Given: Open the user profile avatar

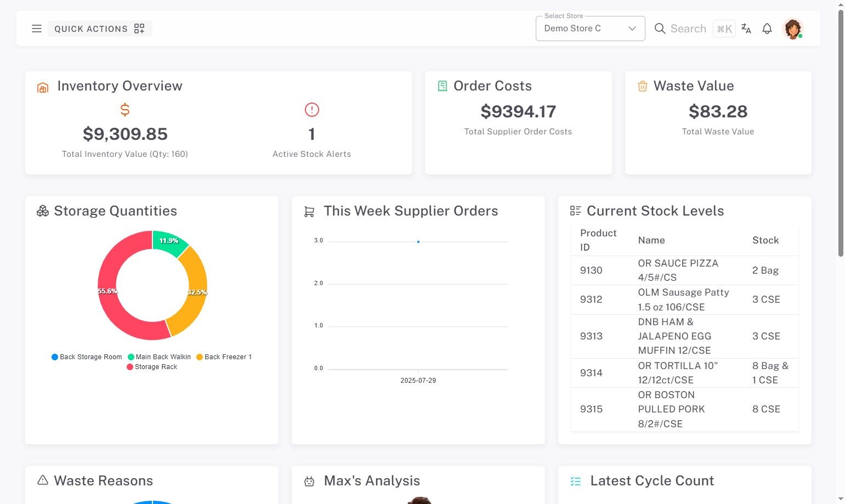Looking at the screenshot, I should point(792,29).
